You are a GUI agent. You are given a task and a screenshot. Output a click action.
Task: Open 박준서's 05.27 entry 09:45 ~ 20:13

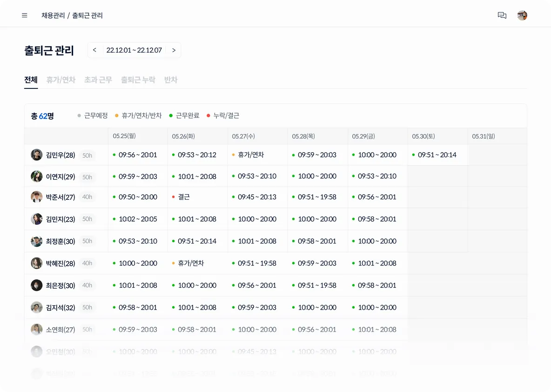tap(255, 197)
